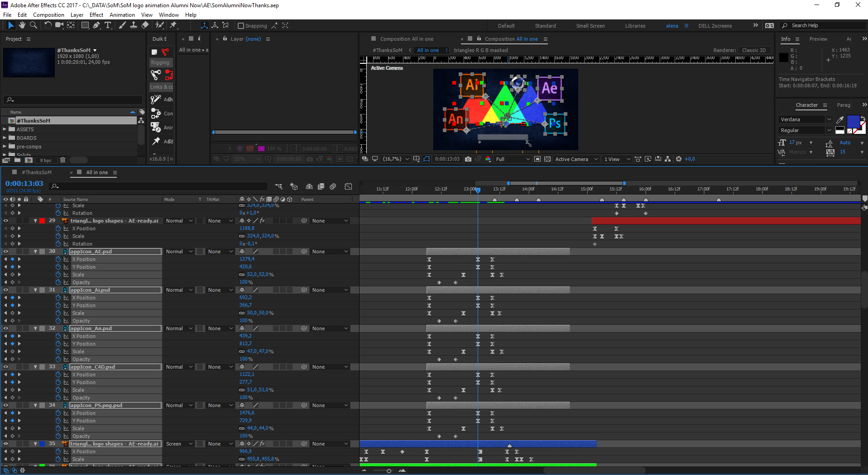Hide layer 31 appIcon_Ai.psd
Image resolution: width=868 pixels, height=475 pixels.
tap(6, 290)
